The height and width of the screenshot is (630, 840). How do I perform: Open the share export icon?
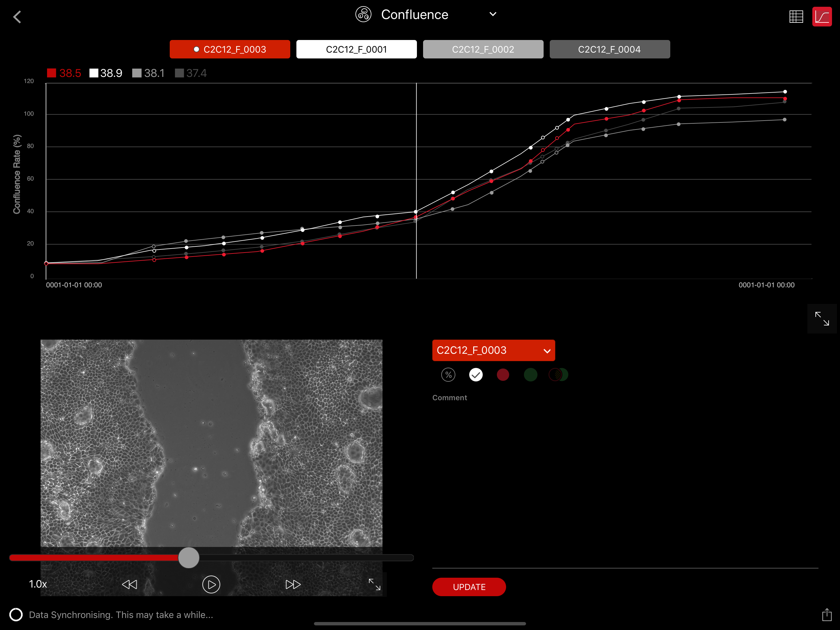pyautogui.click(x=826, y=614)
